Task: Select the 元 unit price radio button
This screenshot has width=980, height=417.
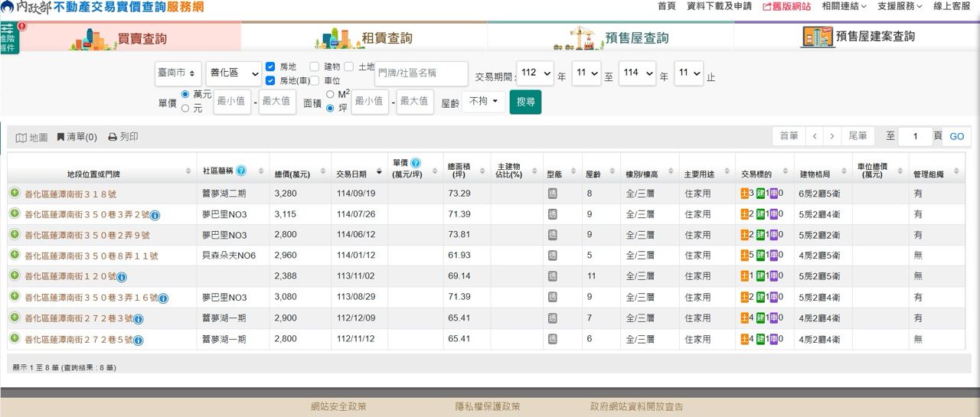Action: tap(185, 109)
